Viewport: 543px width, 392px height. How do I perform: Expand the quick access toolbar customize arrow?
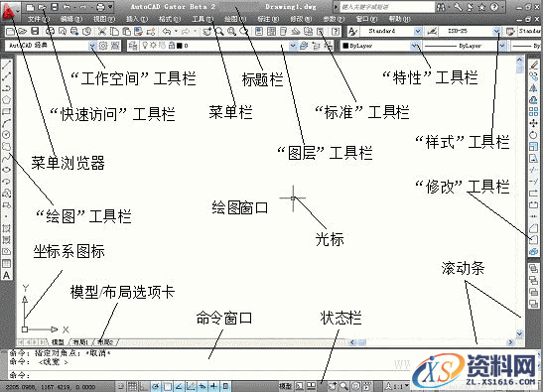(110, 7)
